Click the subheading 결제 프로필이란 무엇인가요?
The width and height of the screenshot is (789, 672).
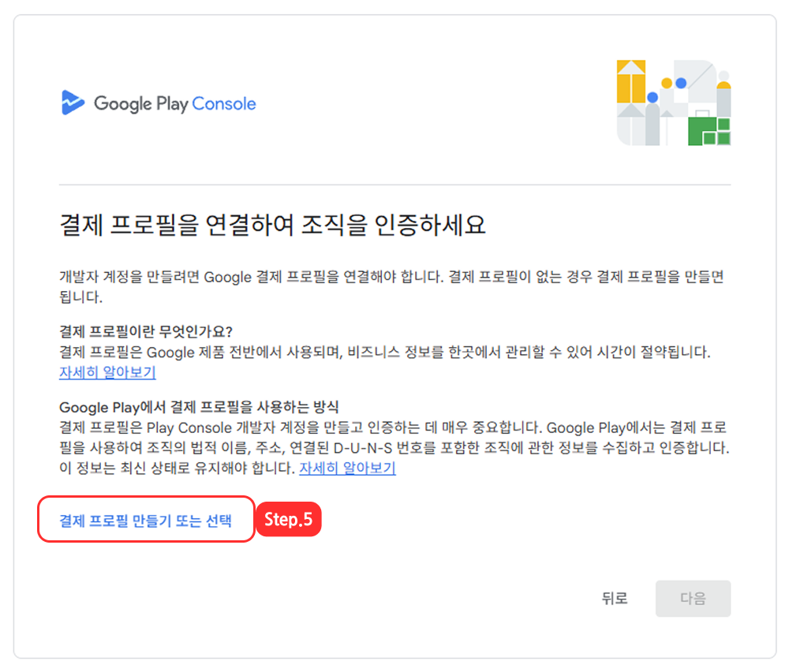pyautogui.click(x=146, y=331)
